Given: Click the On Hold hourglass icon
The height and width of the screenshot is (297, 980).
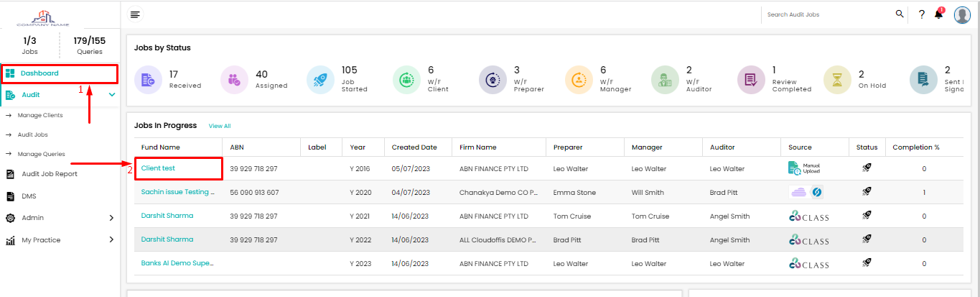Looking at the screenshot, I should click(838, 79).
